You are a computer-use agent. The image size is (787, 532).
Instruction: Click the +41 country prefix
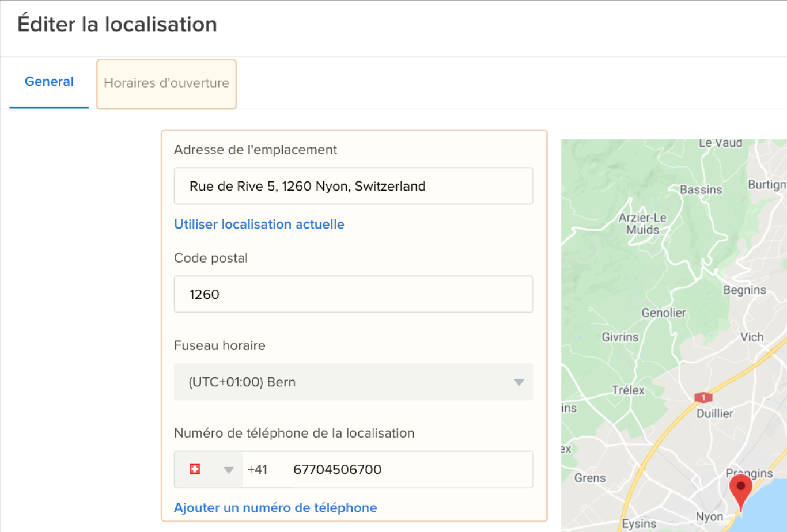pyautogui.click(x=257, y=469)
